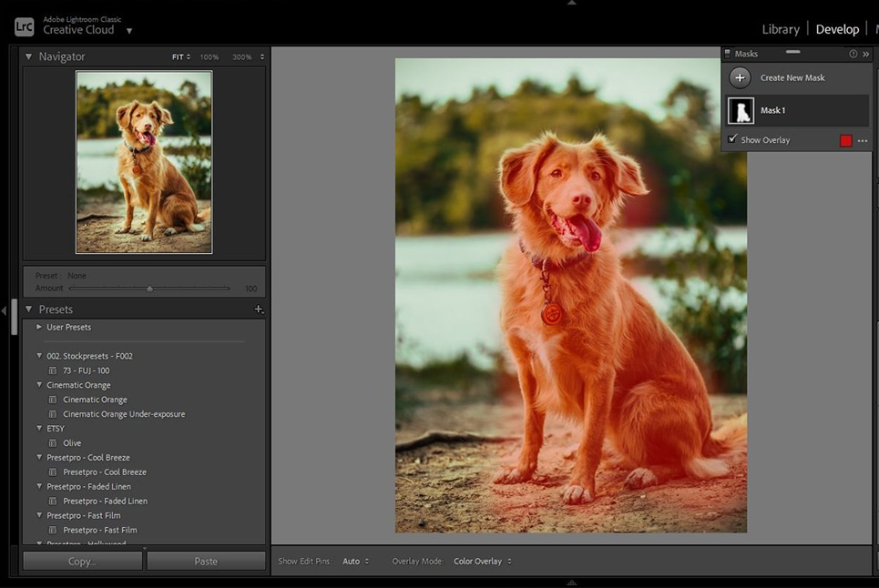Apply the Cinematic Orange preset

[95, 400]
